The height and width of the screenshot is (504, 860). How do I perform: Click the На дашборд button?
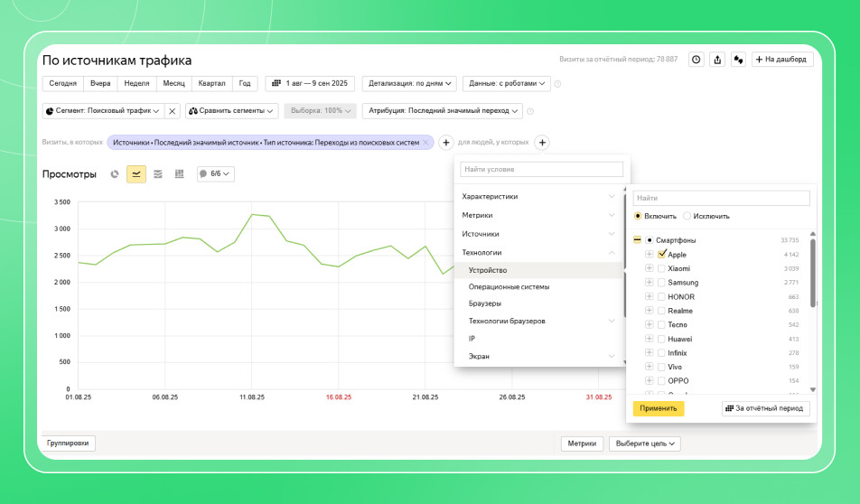[x=782, y=60]
